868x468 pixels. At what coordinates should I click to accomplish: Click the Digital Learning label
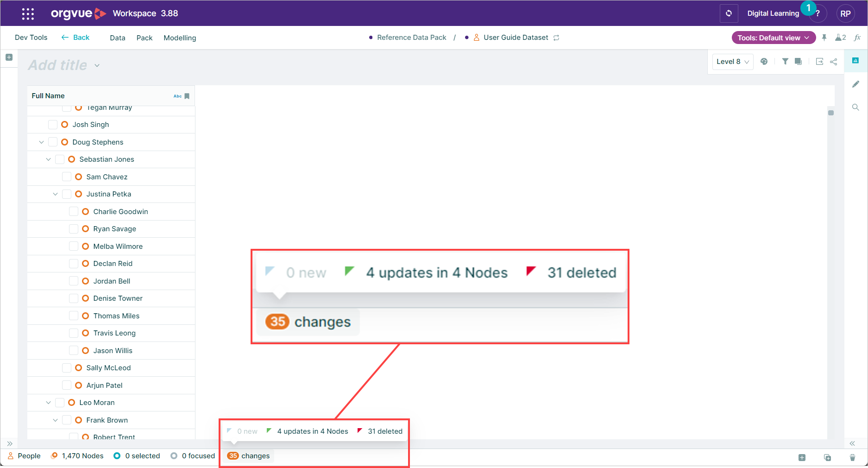pos(773,13)
